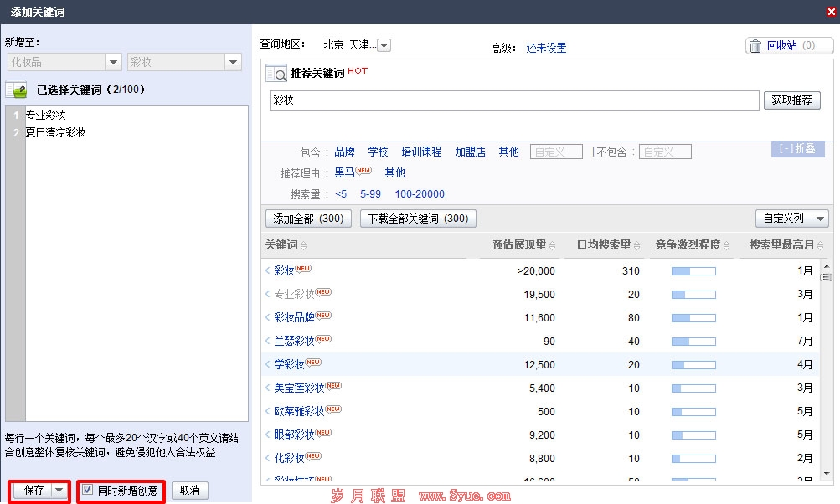This screenshot has width=840, height=504.
Task: Open the 保存 button dropdown arrow
Action: [x=59, y=491]
